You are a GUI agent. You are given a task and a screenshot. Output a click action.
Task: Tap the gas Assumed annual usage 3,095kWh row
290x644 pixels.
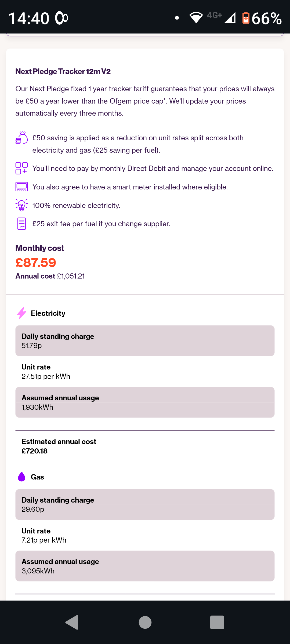pos(145,566)
